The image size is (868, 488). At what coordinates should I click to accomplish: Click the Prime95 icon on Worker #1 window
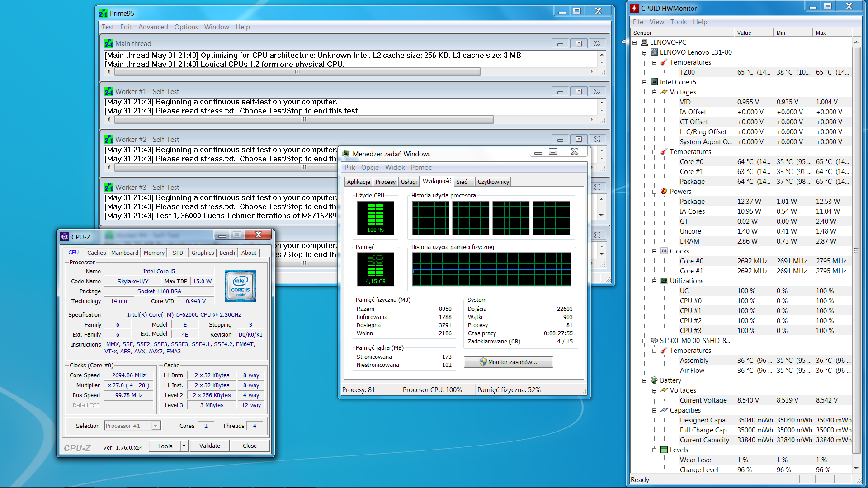108,92
